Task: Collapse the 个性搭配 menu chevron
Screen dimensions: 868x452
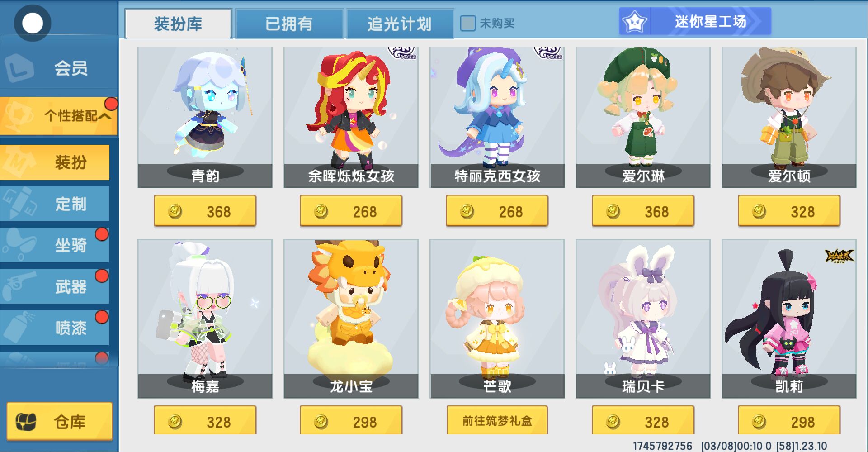Action: point(104,116)
